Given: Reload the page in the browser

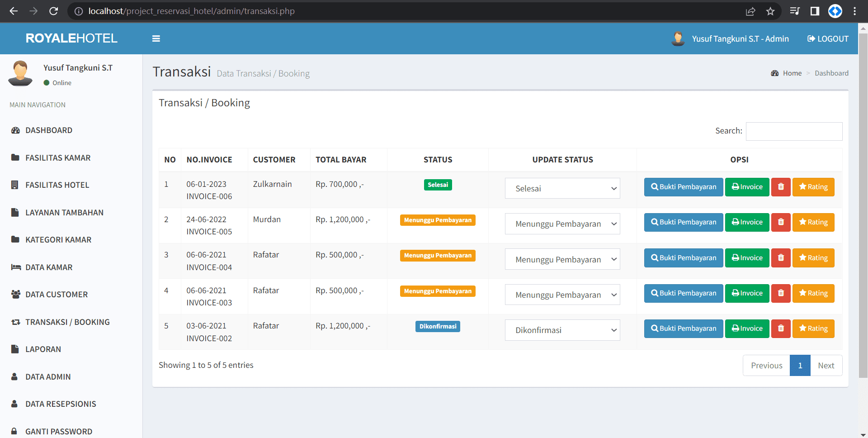Looking at the screenshot, I should (x=53, y=11).
